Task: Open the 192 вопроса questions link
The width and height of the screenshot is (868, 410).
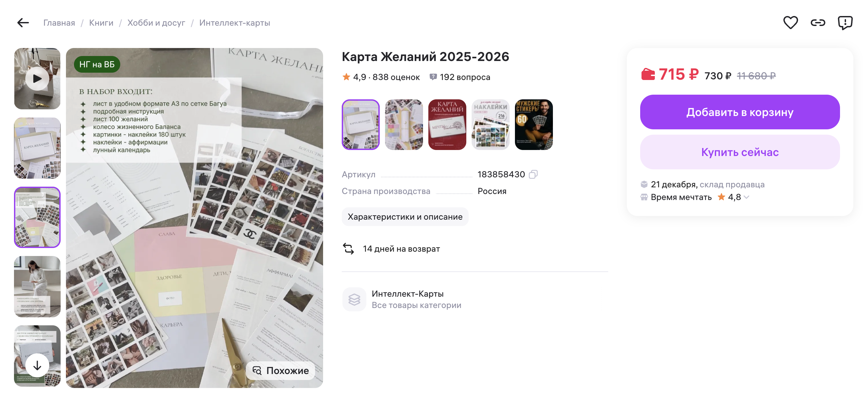Action: coord(460,77)
